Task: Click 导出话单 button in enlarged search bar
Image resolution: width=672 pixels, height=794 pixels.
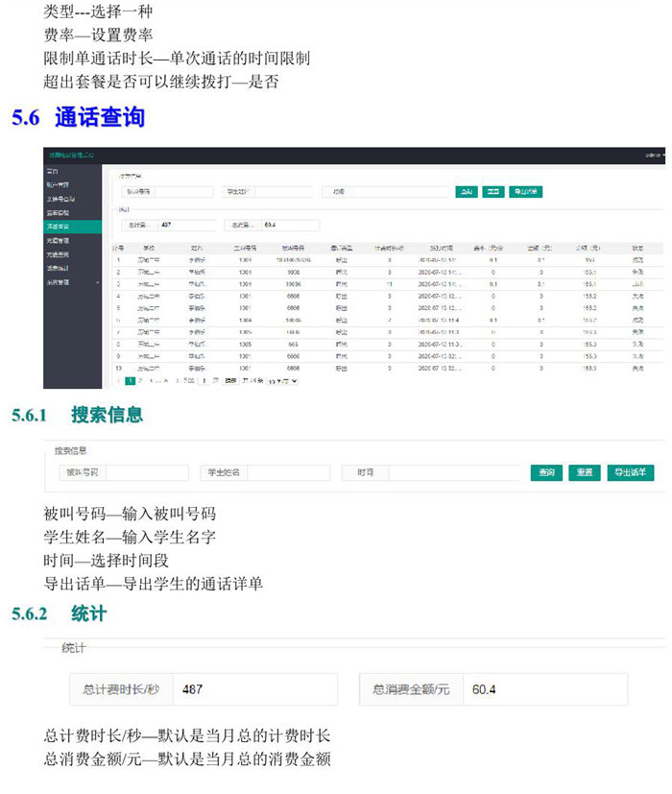Action: click(x=630, y=472)
